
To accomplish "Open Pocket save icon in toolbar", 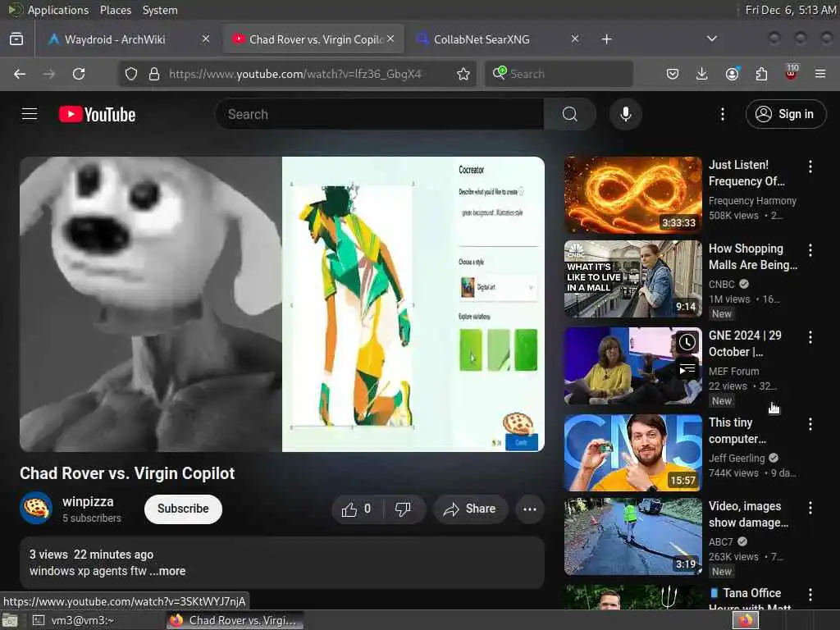I will (x=673, y=74).
